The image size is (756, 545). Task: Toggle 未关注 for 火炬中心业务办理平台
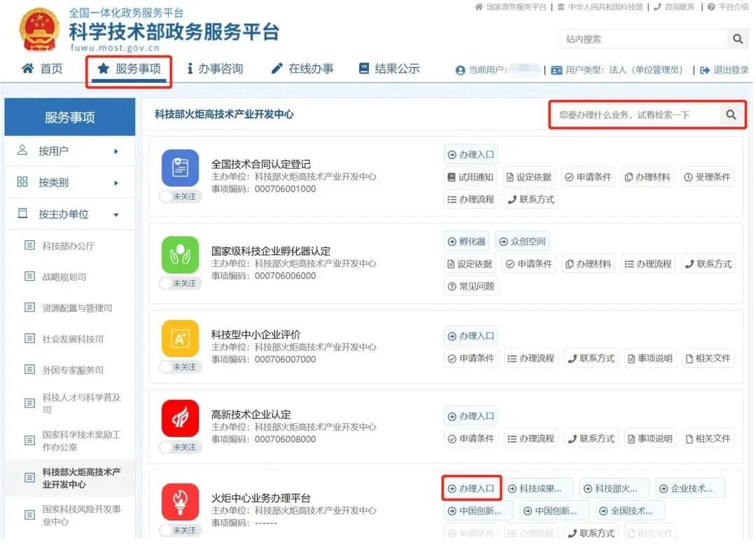(x=180, y=530)
